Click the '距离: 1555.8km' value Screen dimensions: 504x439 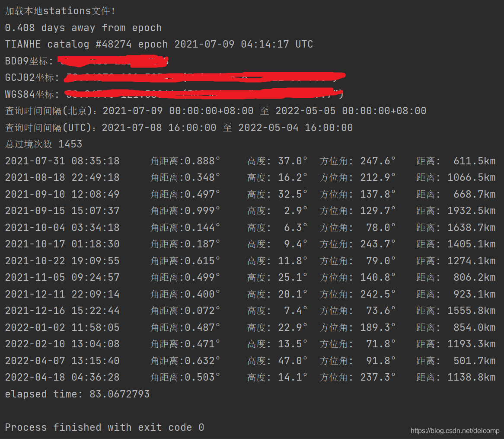[x=456, y=311]
